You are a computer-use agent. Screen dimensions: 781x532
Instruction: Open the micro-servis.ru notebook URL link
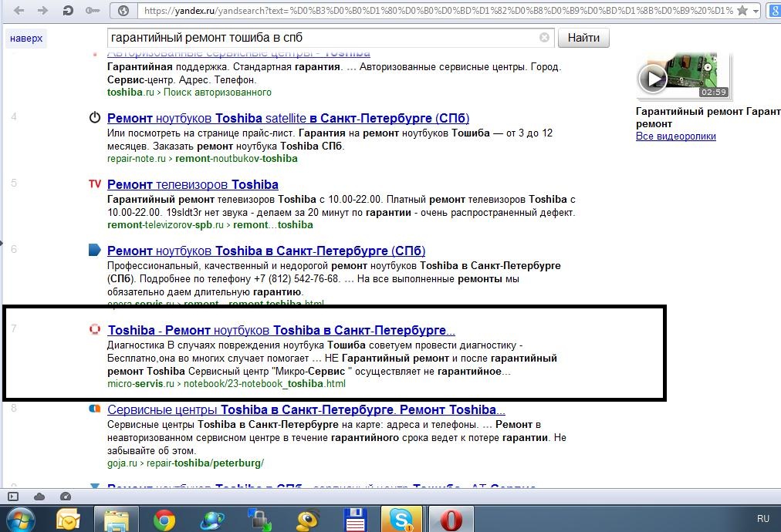(x=226, y=384)
